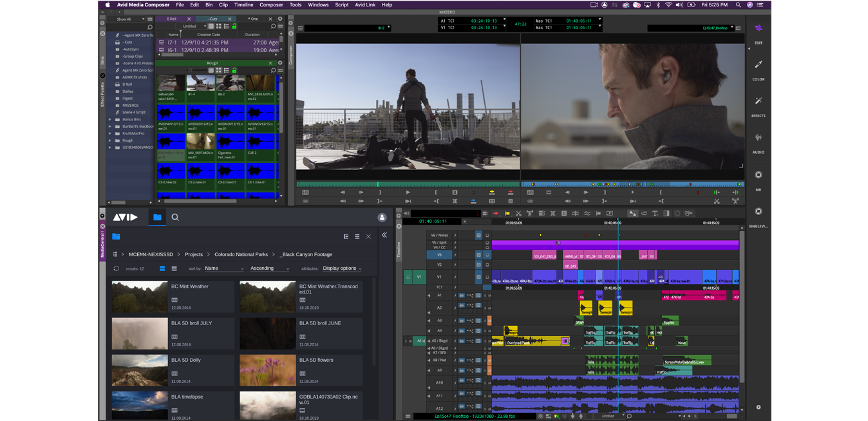Select the B Roll bin tab
This screenshot has height=421, width=868.
click(172, 19)
